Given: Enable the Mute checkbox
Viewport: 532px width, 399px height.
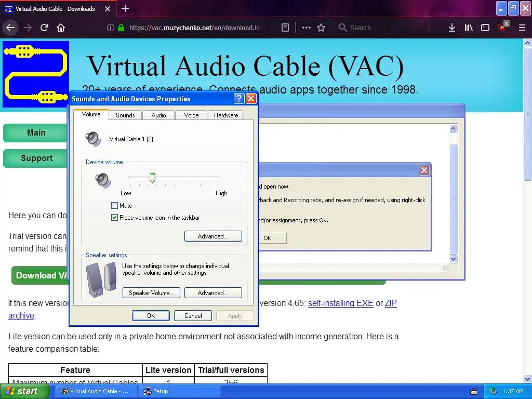Looking at the screenshot, I should coord(114,205).
